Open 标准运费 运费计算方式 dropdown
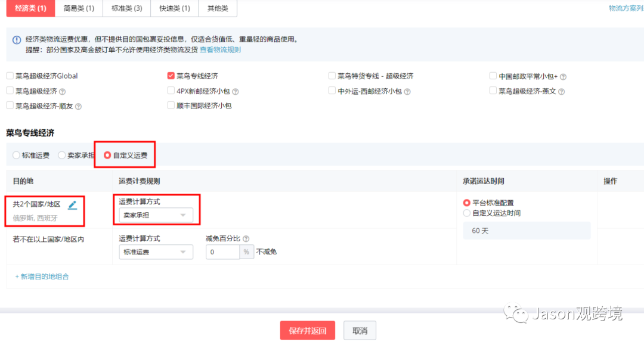The image size is (644, 342). 156,252
